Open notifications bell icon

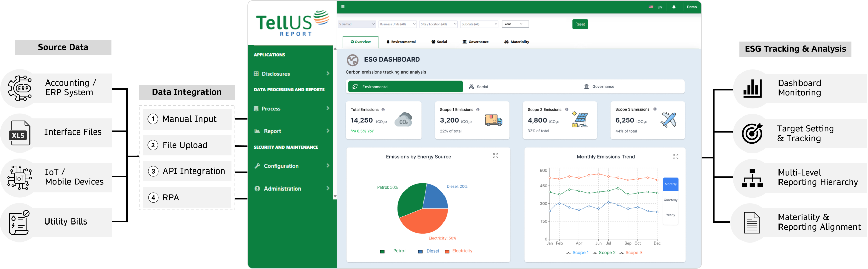674,7
